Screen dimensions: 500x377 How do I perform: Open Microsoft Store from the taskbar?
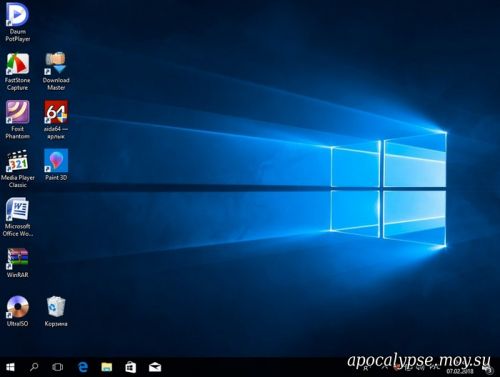coord(131,367)
